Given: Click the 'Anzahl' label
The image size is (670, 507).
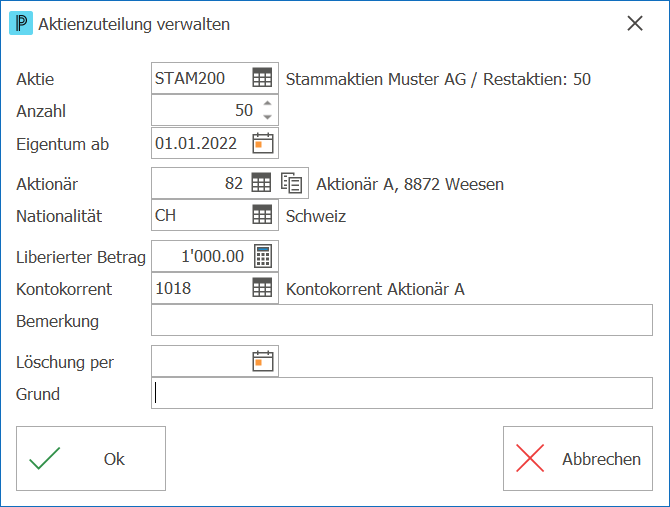Looking at the screenshot, I should point(41,111).
